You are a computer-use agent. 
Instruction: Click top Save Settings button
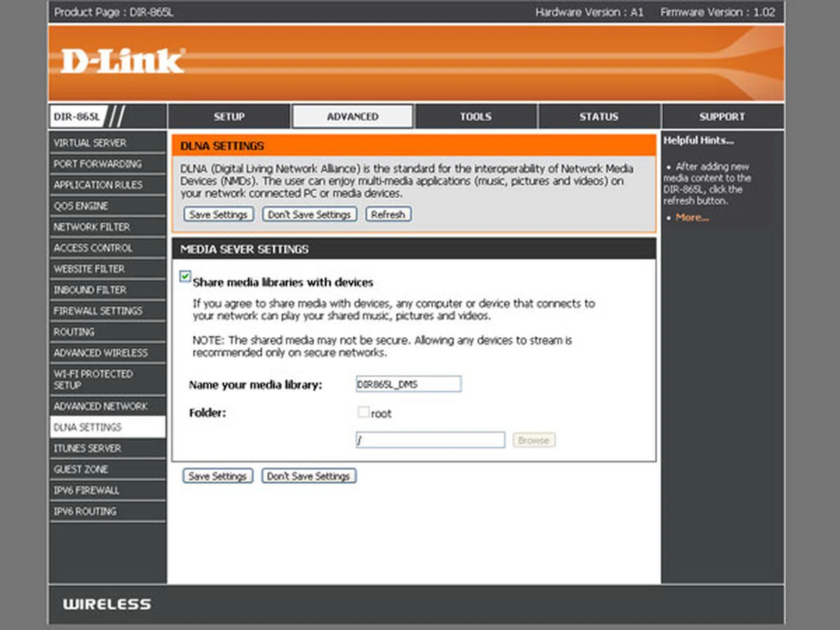click(218, 214)
